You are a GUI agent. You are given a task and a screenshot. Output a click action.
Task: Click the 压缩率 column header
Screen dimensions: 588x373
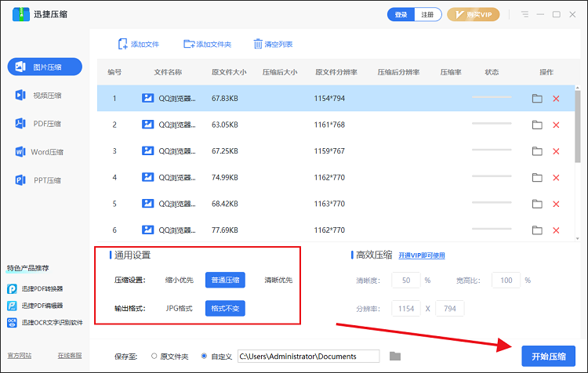point(451,72)
